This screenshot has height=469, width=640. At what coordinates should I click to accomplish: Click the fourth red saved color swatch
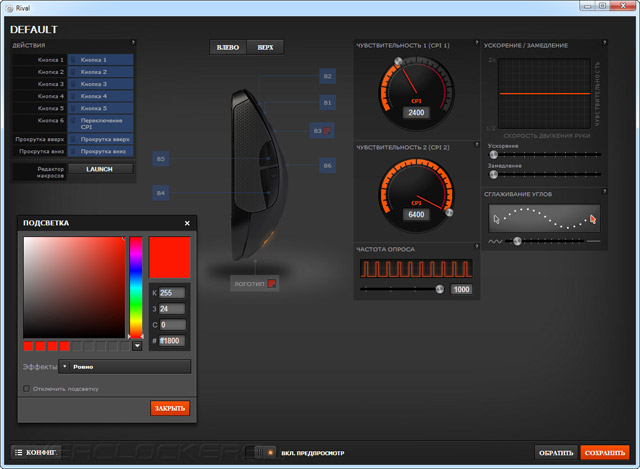click(64, 347)
